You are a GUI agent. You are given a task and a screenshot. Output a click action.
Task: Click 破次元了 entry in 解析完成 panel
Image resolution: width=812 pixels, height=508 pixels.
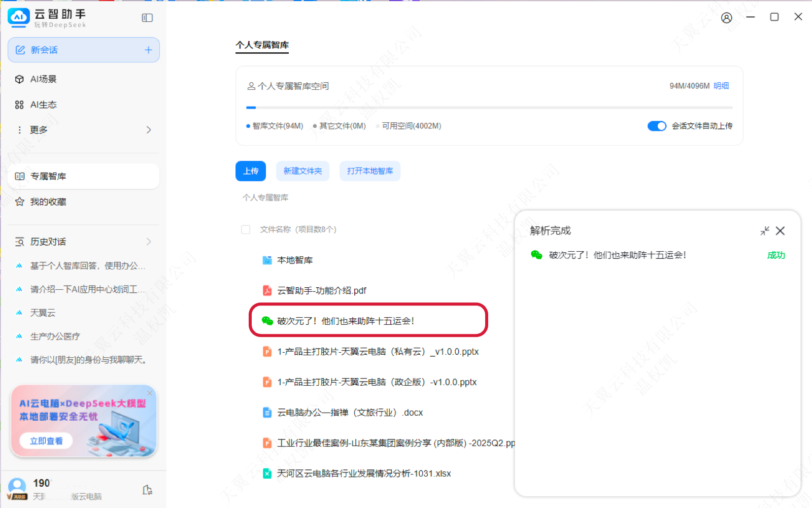[x=618, y=255]
